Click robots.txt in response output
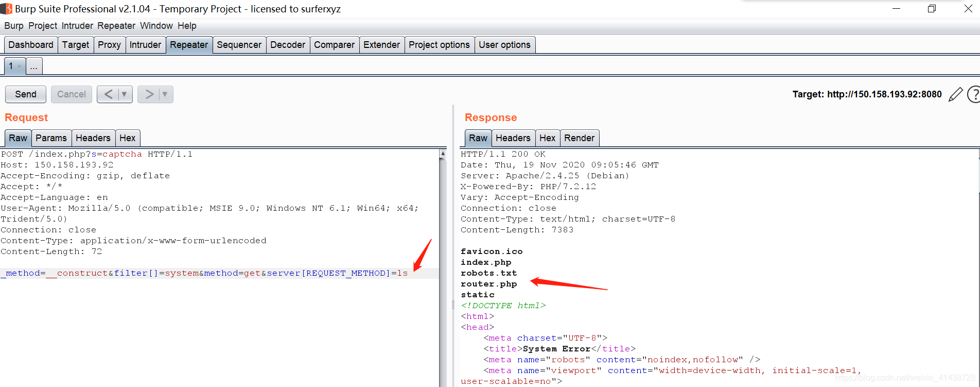This screenshot has height=387, width=980. coord(489,273)
